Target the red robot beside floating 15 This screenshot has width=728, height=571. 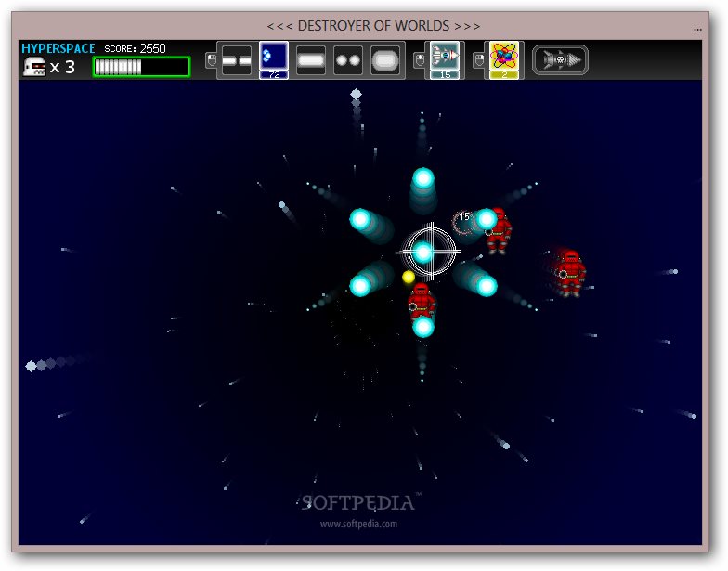(499, 230)
